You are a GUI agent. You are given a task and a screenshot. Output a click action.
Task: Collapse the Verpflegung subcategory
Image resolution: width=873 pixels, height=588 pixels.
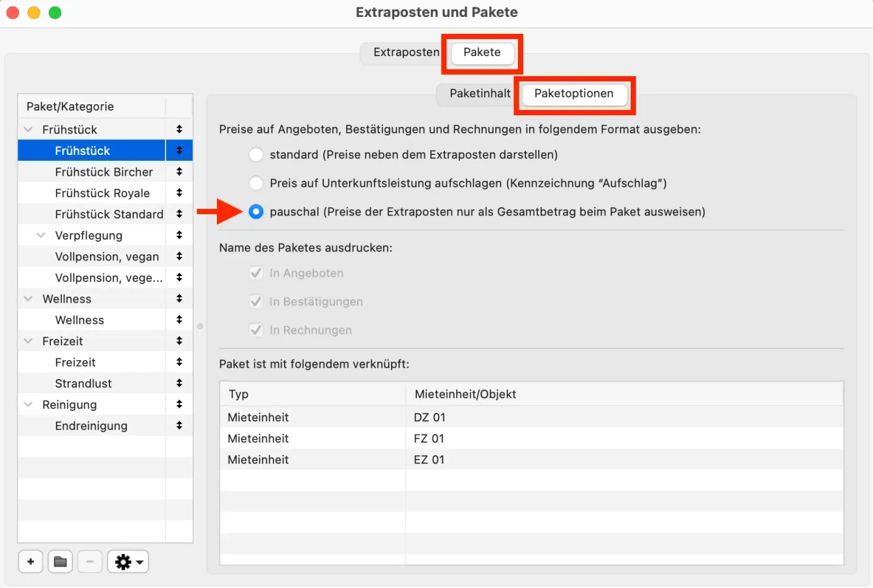(41, 235)
